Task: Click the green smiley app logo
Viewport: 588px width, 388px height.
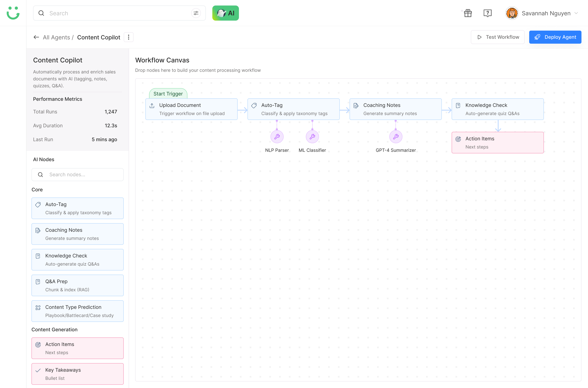Action: (13, 13)
